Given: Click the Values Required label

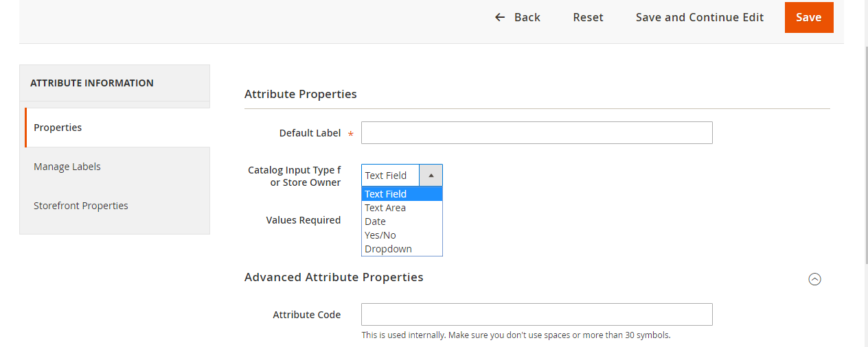Looking at the screenshot, I should (304, 220).
